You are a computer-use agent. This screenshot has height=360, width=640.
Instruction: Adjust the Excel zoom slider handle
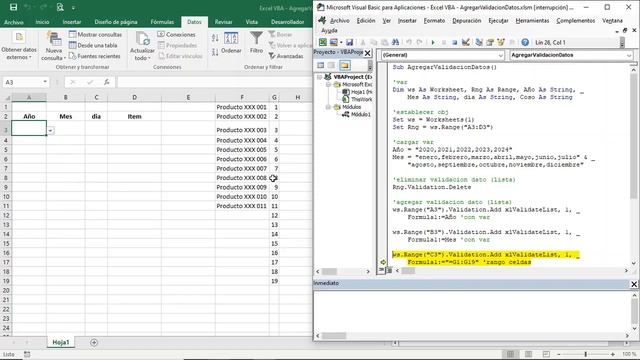(x=585, y=354)
